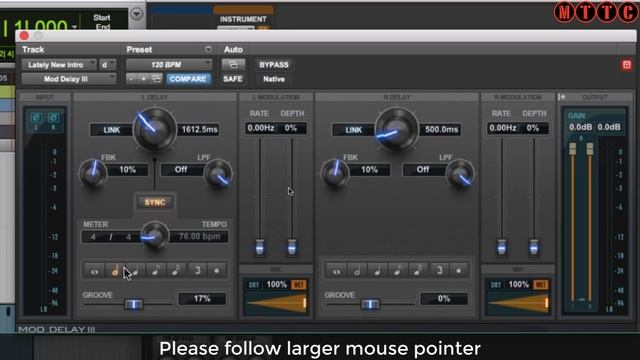
Task: Click the tempo knob beside 78.00 bpm
Action: point(155,236)
